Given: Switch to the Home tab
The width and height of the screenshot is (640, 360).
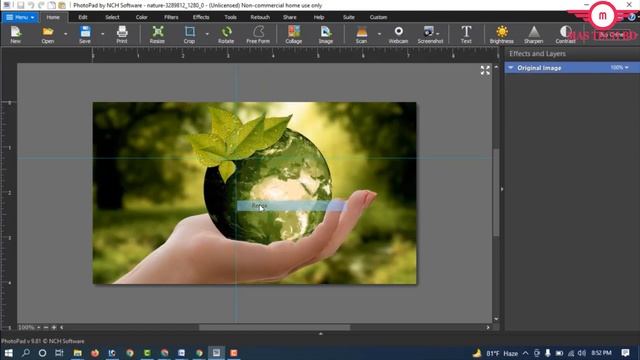Looking at the screenshot, I should click(x=53, y=17).
